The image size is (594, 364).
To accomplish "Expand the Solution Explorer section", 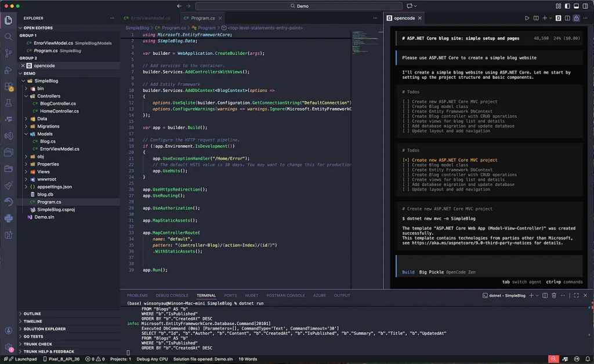I will 44,329.
